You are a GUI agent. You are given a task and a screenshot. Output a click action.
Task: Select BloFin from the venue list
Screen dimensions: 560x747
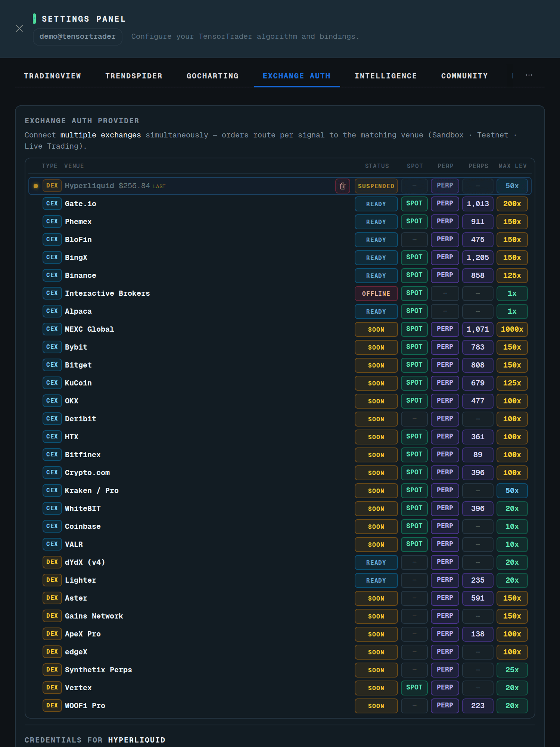coord(280,240)
